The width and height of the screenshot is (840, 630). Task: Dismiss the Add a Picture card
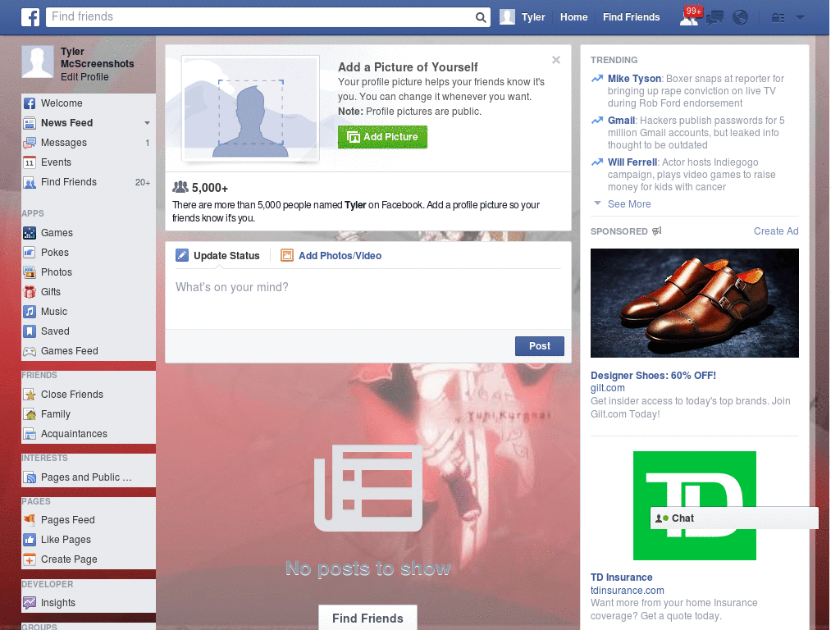[556, 60]
